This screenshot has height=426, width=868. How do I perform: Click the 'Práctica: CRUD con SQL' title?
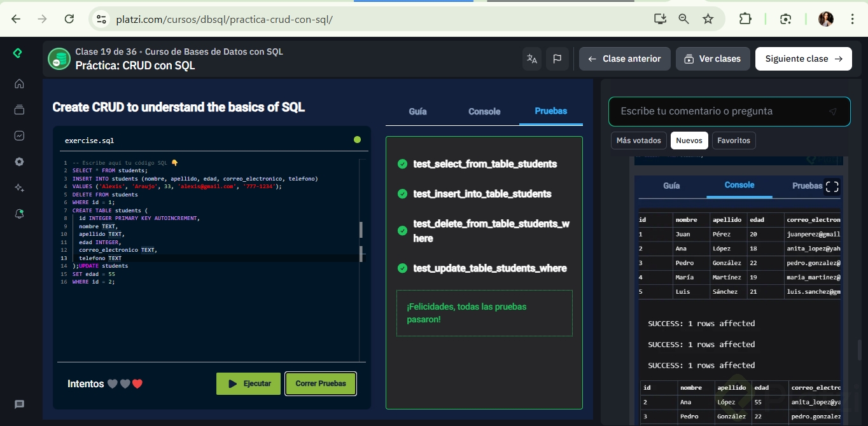point(135,65)
